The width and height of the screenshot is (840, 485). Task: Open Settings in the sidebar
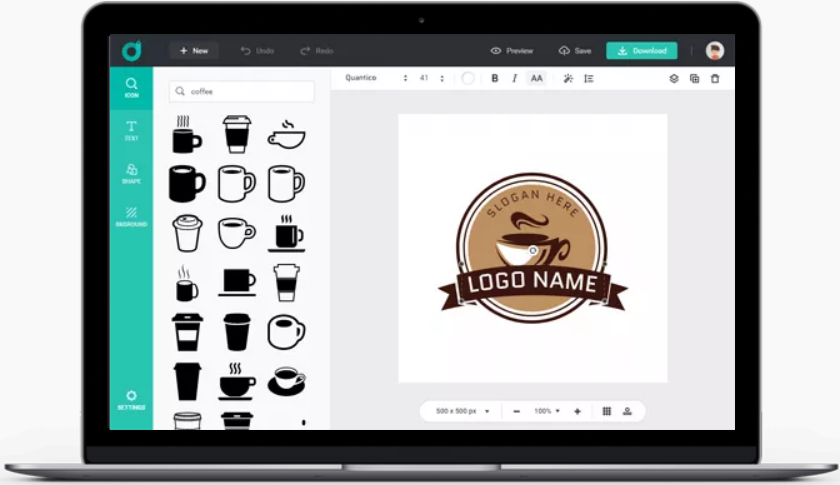131,400
